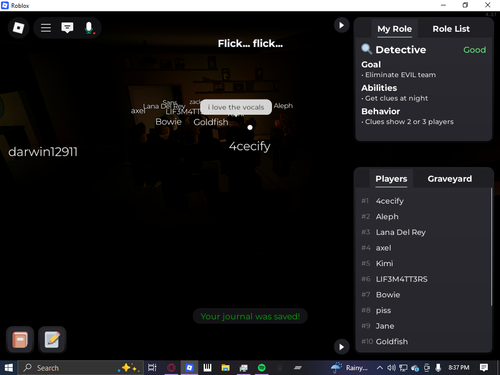Open Task View on the taskbar
This screenshot has width=500, height=375.
point(152,368)
